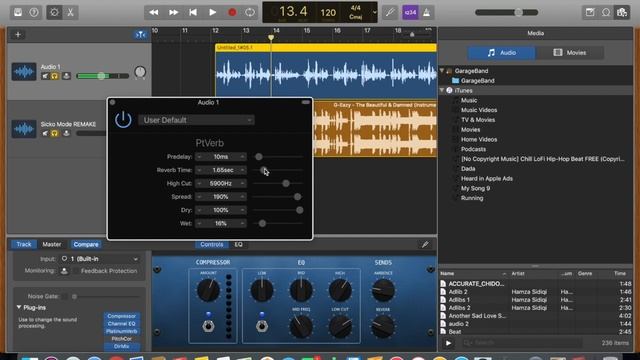
Task: Decrease Wet value with left arrow
Action: [x=199, y=224]
